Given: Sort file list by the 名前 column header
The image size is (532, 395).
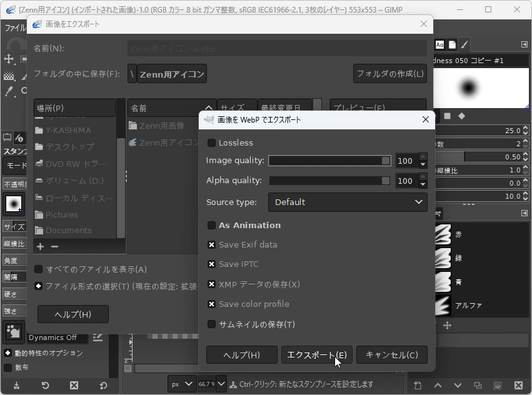Looking at the screenshot, I should tap(172, 108).
